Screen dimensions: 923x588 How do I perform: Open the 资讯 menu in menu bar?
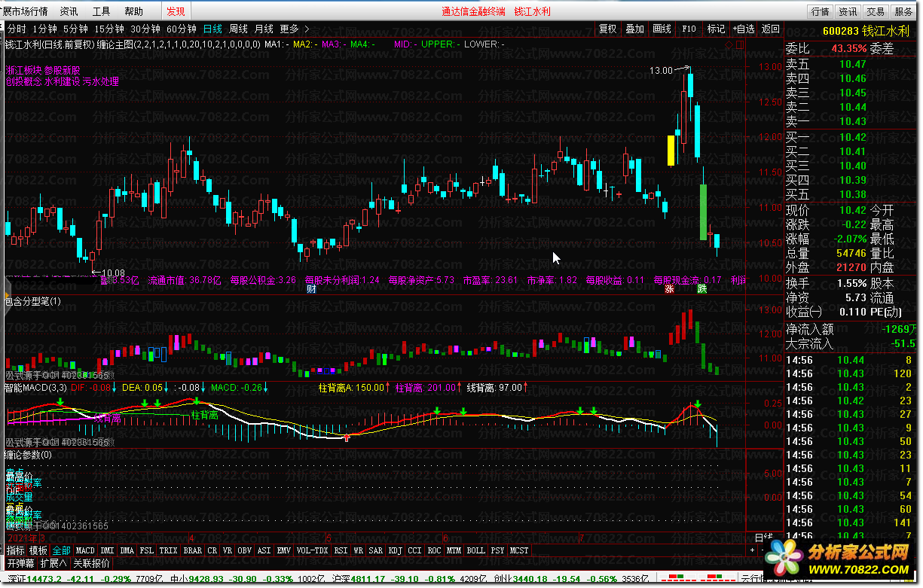[x=69, y=11]
